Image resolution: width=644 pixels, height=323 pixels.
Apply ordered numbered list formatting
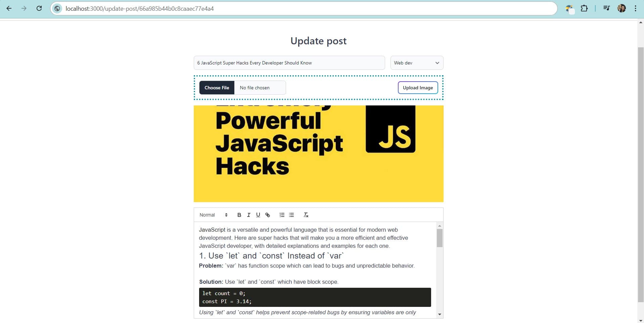pos(282,215)
